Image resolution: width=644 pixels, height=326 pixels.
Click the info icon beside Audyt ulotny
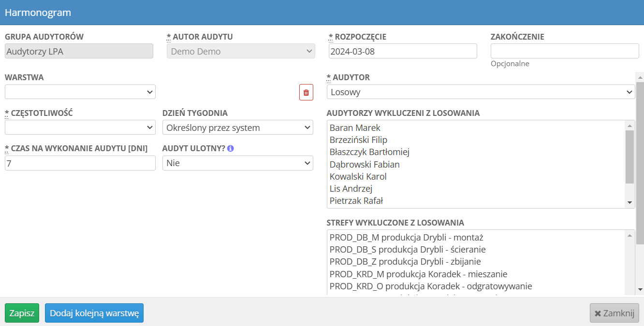[x=231, y=149]
